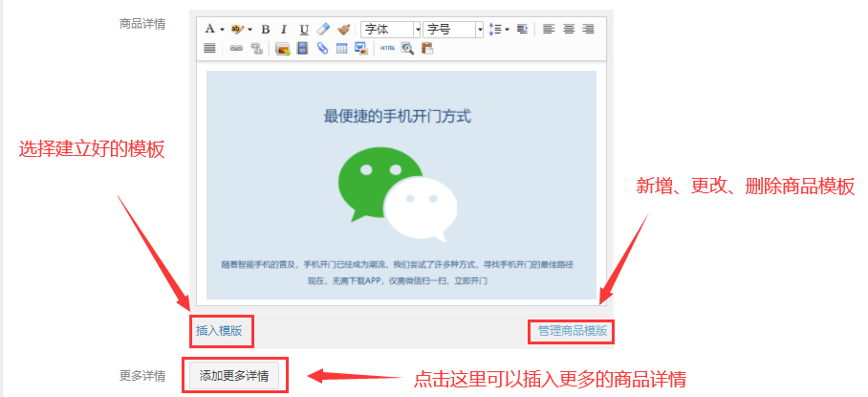Open the 字号 font size dropdown
Screen dimensions: 868x397
[453, 30]
